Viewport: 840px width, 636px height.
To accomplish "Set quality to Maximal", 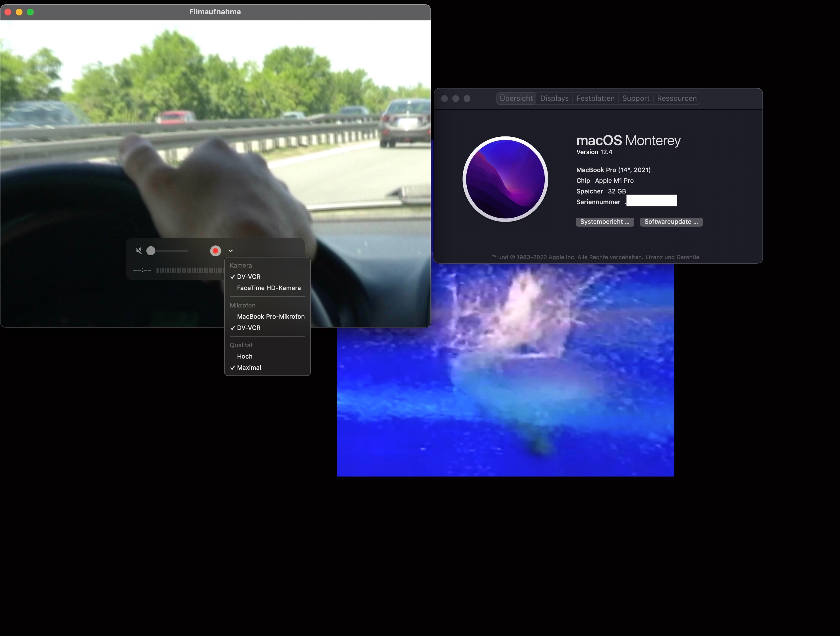I will click(249, 368).
